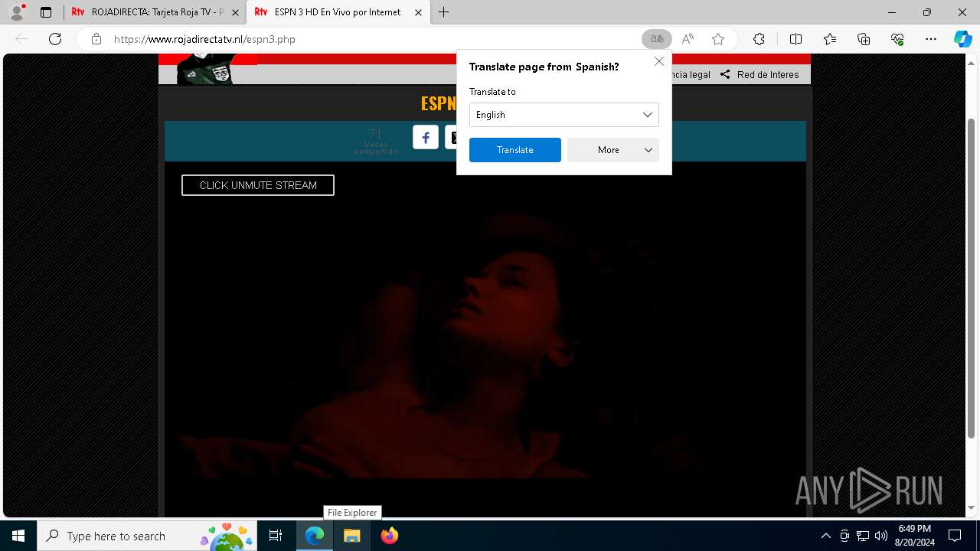Image resolution: width=980 pixels, height=551 pixels.
Task: Close the ROJADIRECTA tab
Action: point(235,12)
